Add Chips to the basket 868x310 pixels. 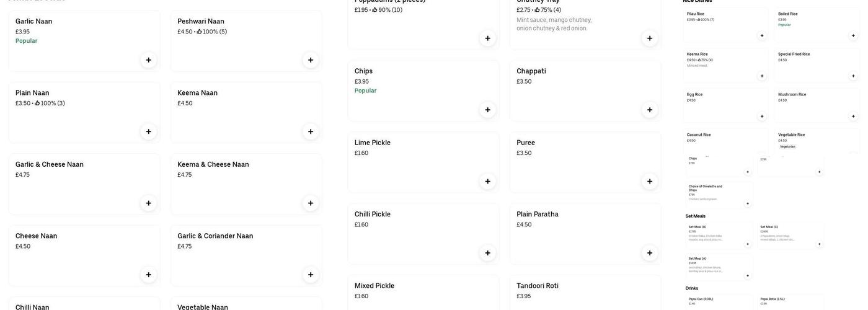[487, 110]
